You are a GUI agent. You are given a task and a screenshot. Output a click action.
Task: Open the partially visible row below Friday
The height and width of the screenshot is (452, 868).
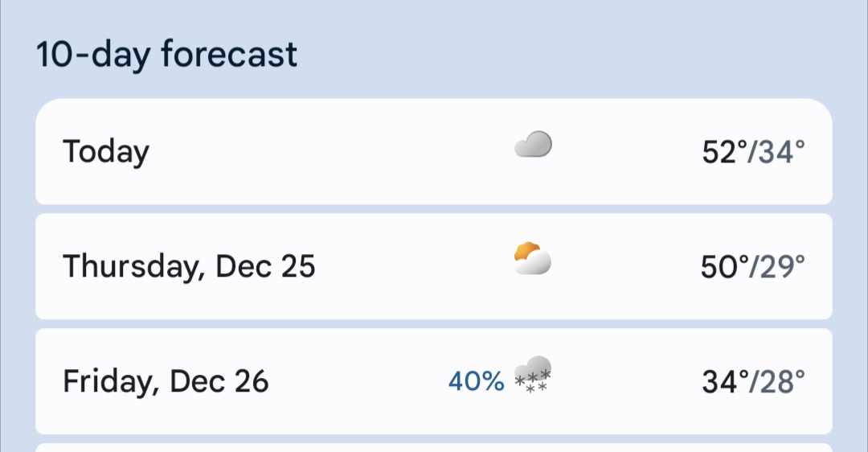coord(434,447)
